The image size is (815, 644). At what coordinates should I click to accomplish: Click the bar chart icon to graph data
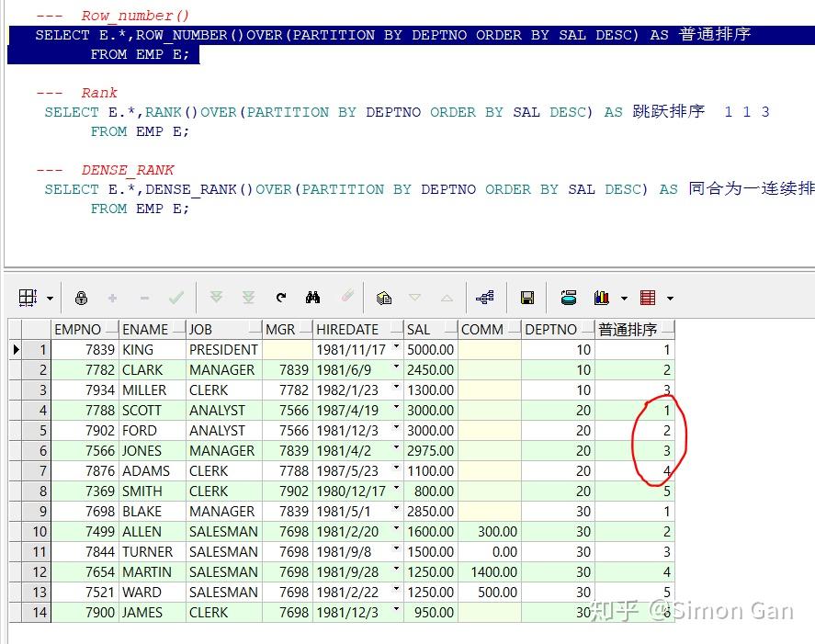click(601, 297)
